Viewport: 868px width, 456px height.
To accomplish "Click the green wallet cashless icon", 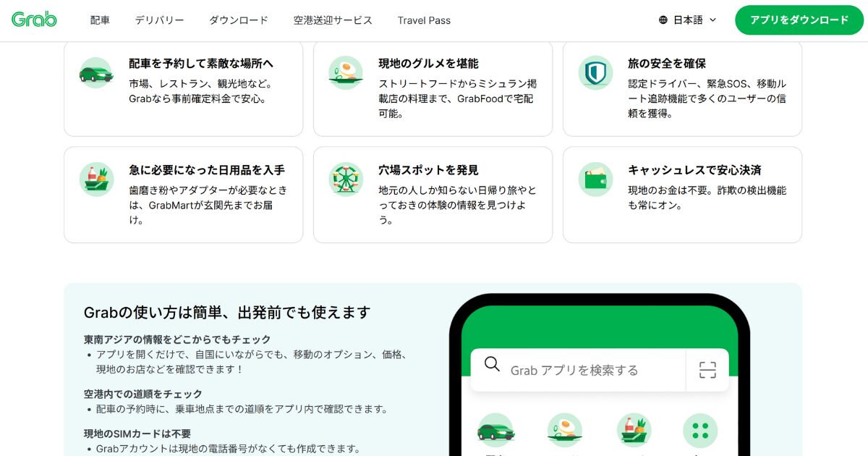I will click(595, 180).
